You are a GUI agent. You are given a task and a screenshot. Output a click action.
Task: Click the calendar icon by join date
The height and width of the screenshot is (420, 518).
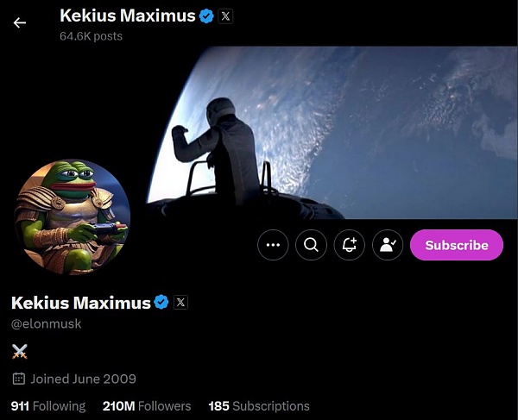[19, 379]
